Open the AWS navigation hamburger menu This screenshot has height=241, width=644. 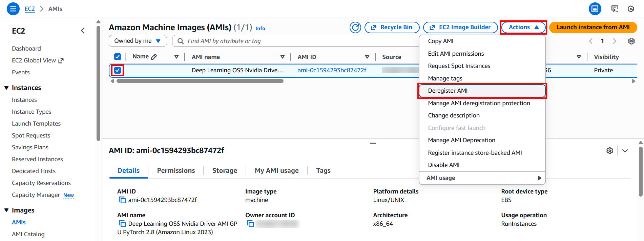[x=13, y=9]
